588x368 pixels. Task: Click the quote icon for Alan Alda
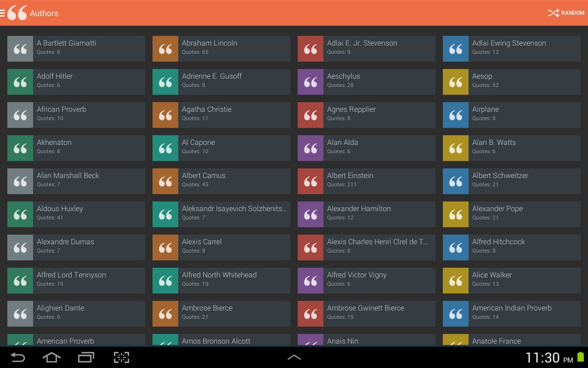coord(311,148)
